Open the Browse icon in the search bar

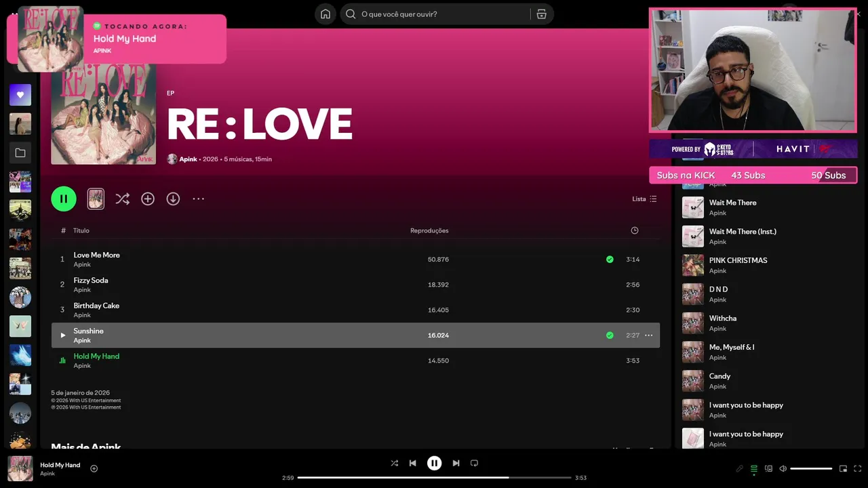pyautogui.click(x=541, y=14)
